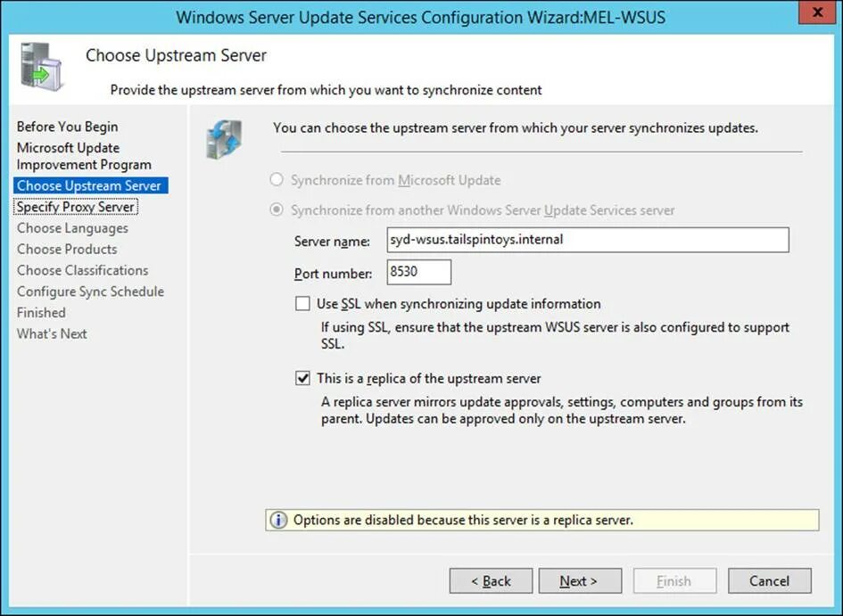The image size is (843, 616).
Task: Click the Next button
Action: pos(580,581)
